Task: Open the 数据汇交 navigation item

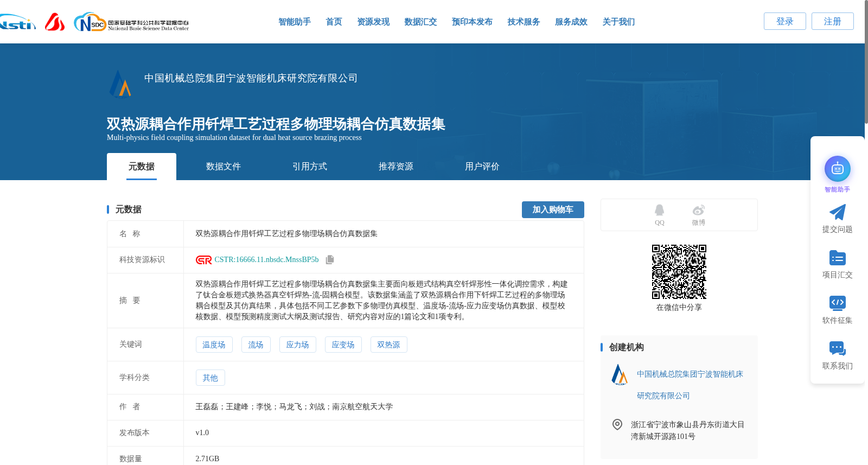Action: tap(420, 22)
